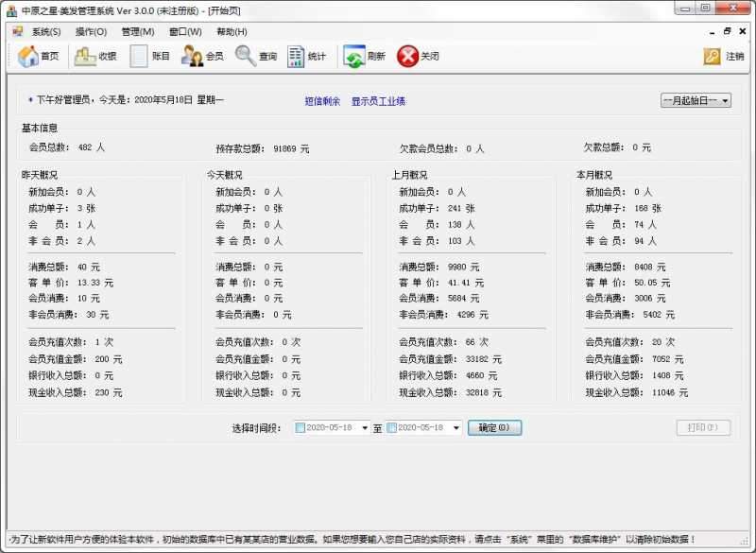Open the 统计 statistics icon
This screenshot has width=756, height=553.
point(307,55)
